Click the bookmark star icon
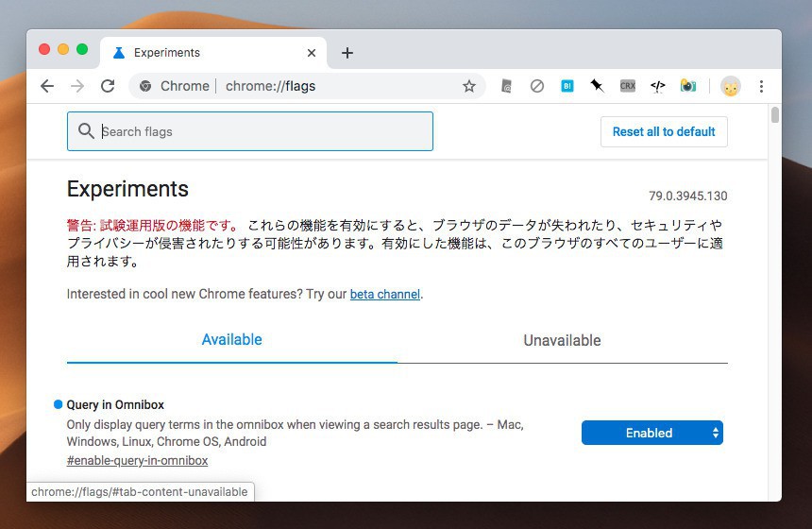This screenshot has width=812, height=529. 469,86
